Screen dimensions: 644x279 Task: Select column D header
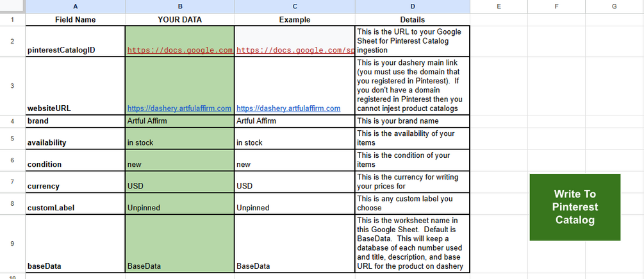[413, 6]
